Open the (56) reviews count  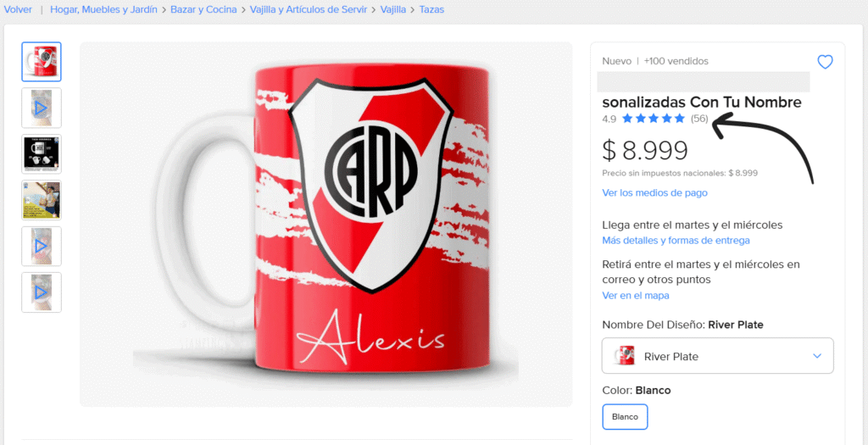tap(699, 119)
